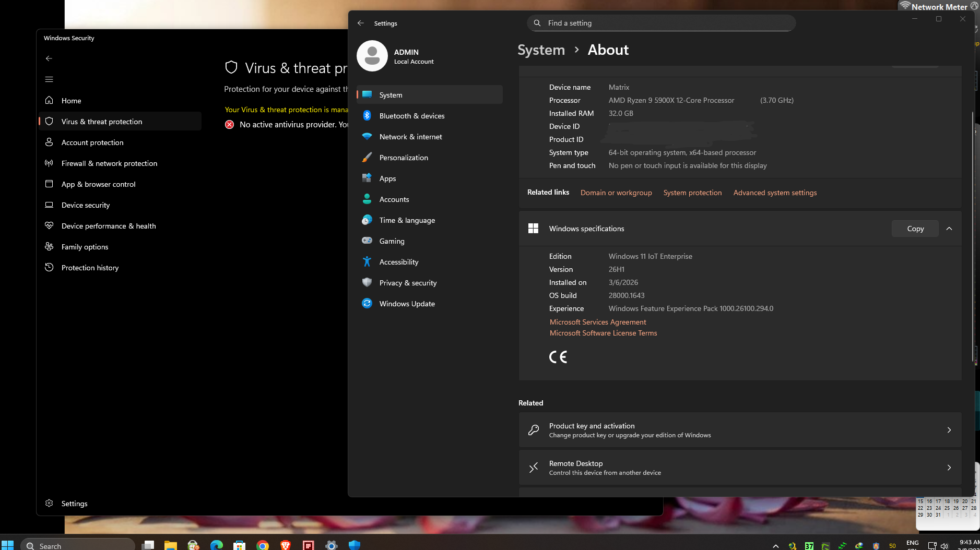Screen dimensions: 980x550
Task: Open Account protection in Windows Security
Action: 120,142
